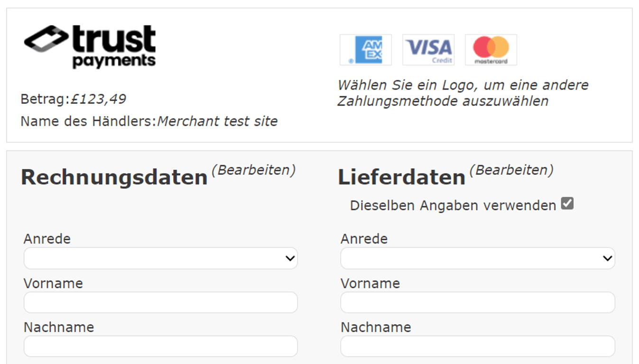The width and height of the screenshot is (639, 364).
Task: Focus the Vorname field in Rechnungsdaten
Action: 160,302
